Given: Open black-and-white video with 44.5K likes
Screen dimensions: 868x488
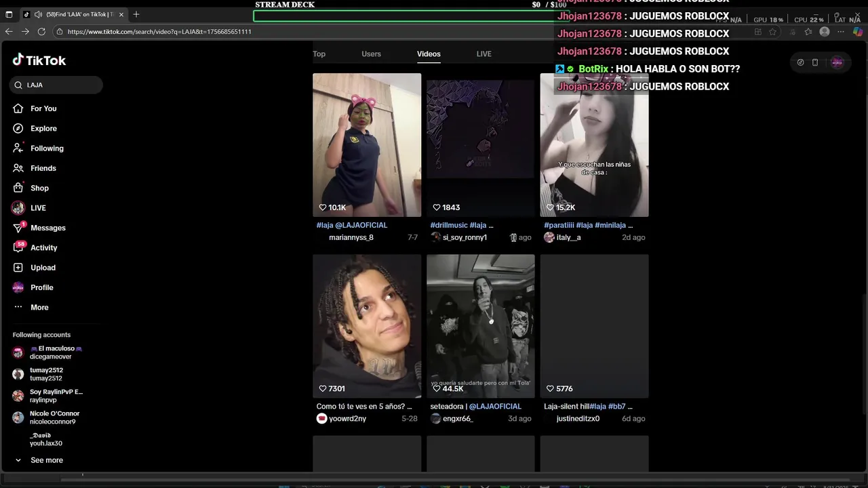Looking at the screenshot, I should (x=481, y=326).
